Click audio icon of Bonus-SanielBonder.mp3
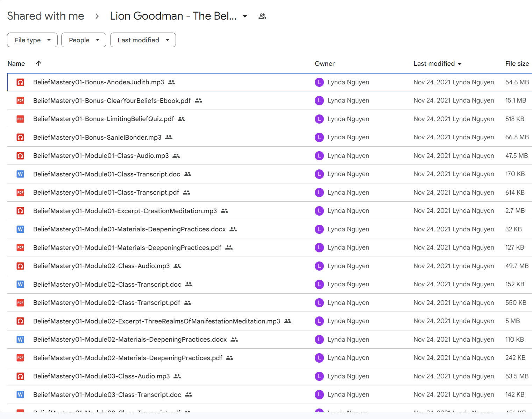The height and width of the screenshot is (419, 532). [20, 137]
